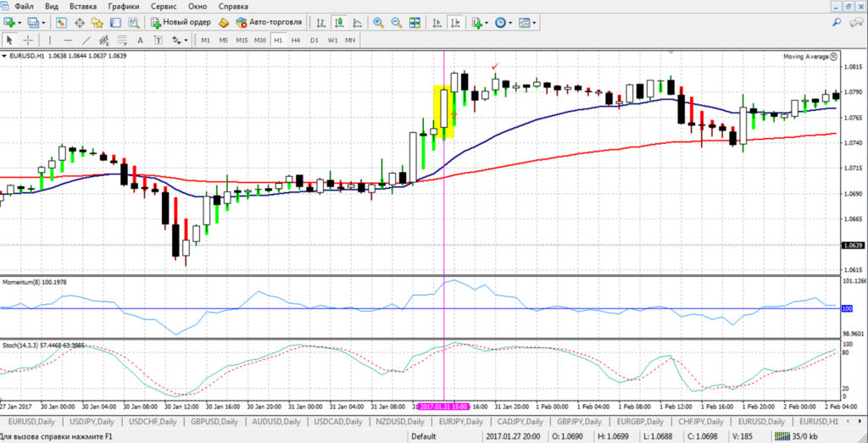The image size is (868, 443).
Task: Launch MetaEditor from the yellow book icon
Action: click(224, 23)
